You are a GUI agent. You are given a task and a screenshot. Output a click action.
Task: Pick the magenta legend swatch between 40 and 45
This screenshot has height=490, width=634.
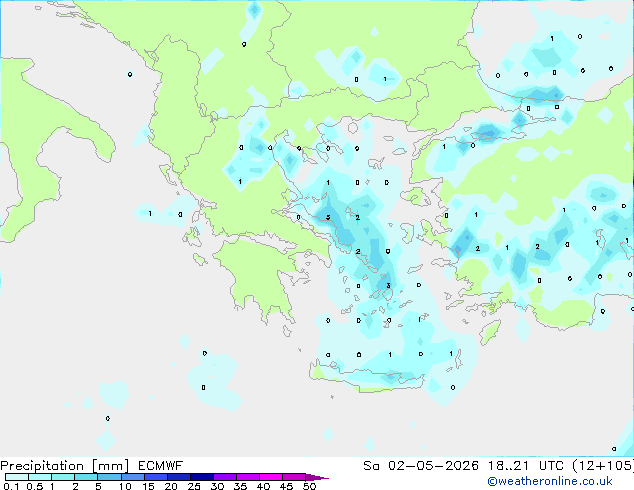click(x=271, y=477)
